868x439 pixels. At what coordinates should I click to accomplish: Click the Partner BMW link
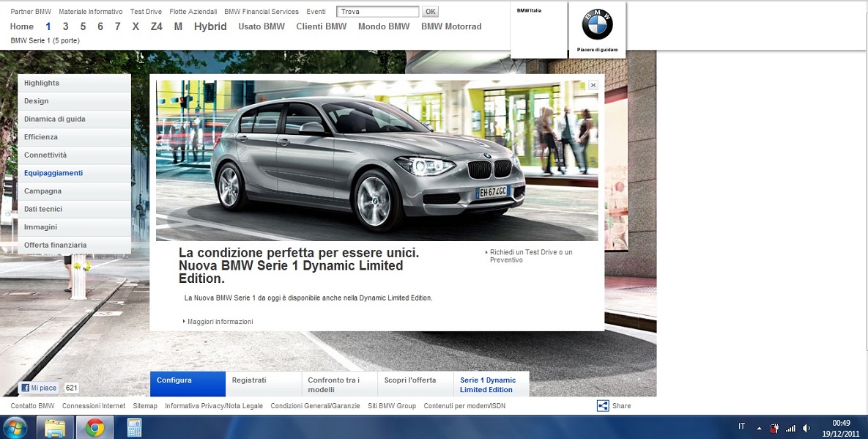(31, 12)
